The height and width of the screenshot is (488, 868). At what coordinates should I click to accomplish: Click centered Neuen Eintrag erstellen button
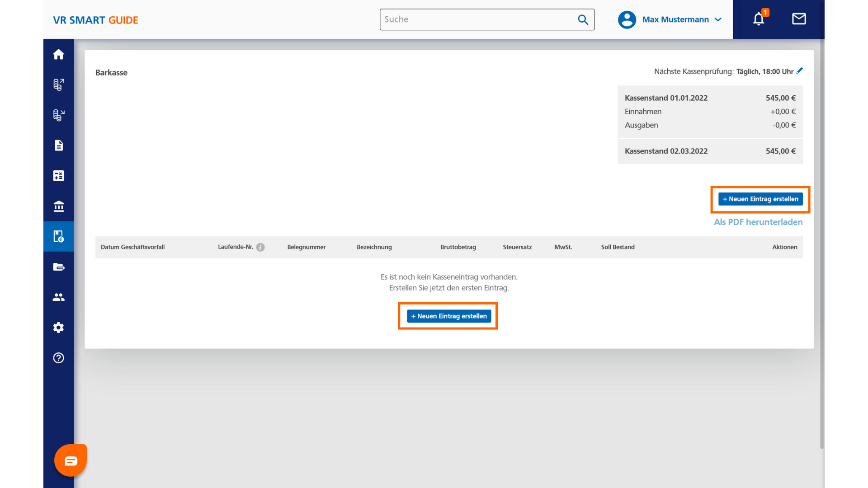tap(448, 316)
